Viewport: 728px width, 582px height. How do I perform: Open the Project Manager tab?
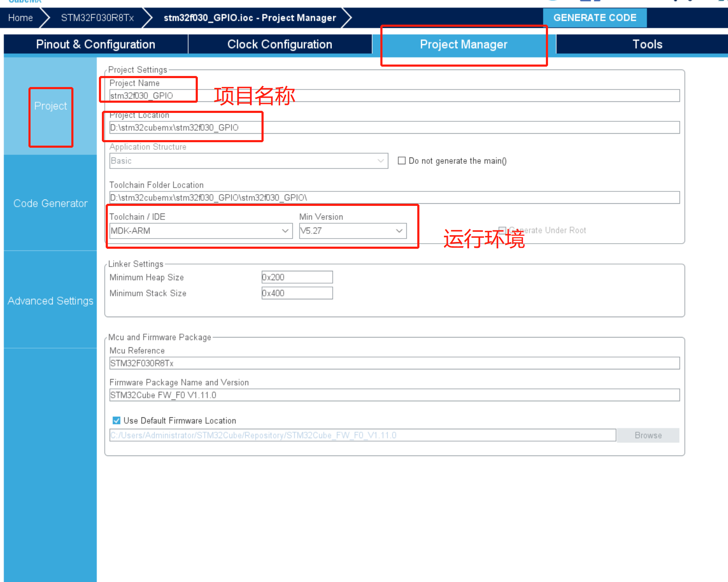(464, 44)
